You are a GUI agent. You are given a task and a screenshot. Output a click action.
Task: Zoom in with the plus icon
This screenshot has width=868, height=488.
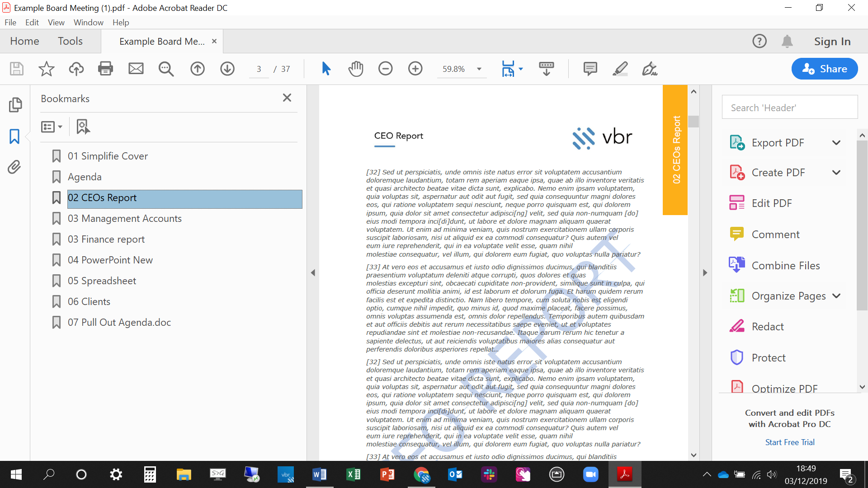(x=415, y=69)
